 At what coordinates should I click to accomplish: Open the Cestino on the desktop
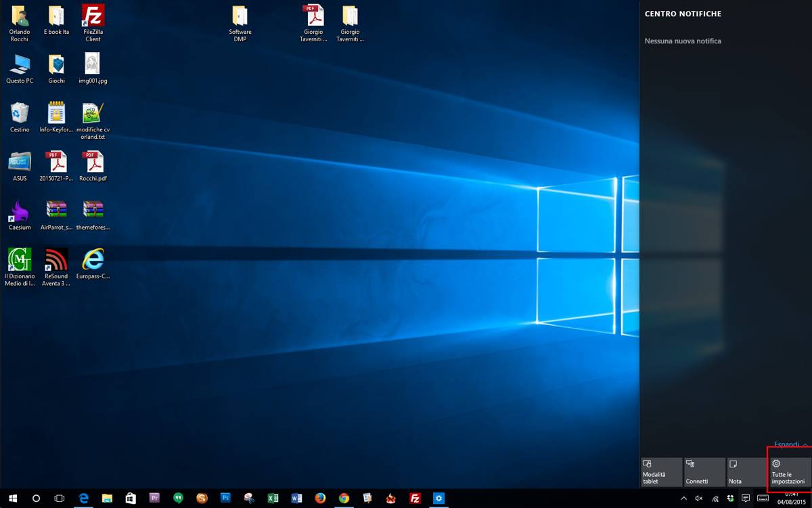tap(19, 115)
